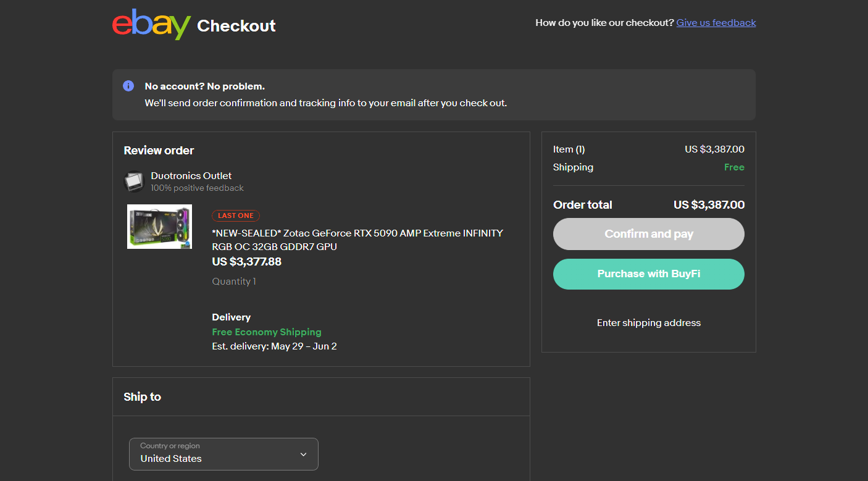Click the Item (1) label

click(569, 149)
